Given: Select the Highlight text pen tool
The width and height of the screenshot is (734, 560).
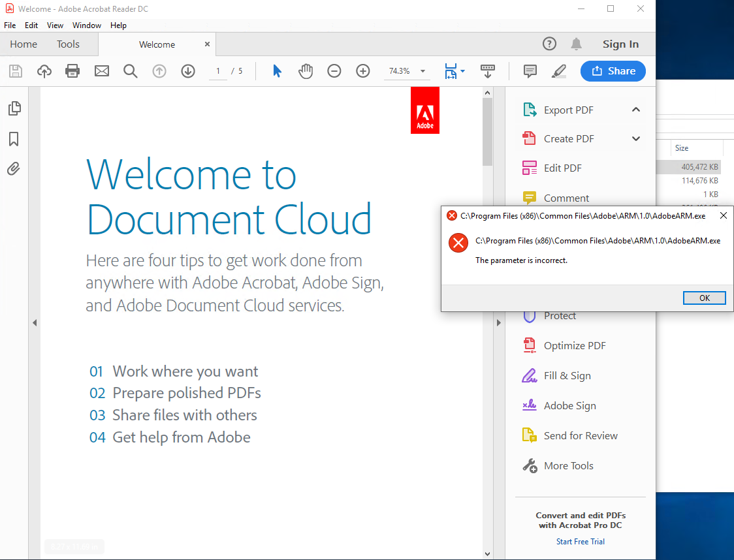Looking at the screenshot, I should (x=559, y=71).
